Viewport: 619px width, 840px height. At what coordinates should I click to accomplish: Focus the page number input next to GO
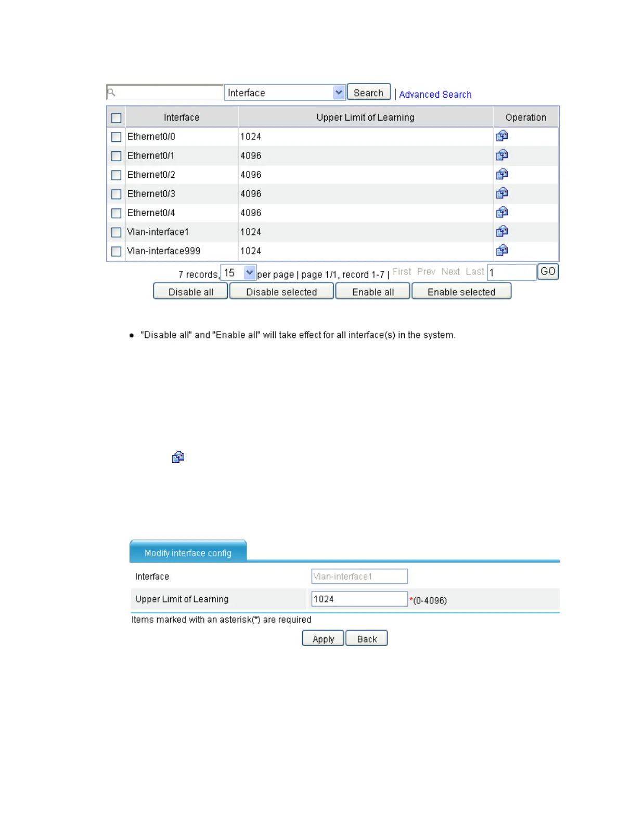[x=512, y=272]
